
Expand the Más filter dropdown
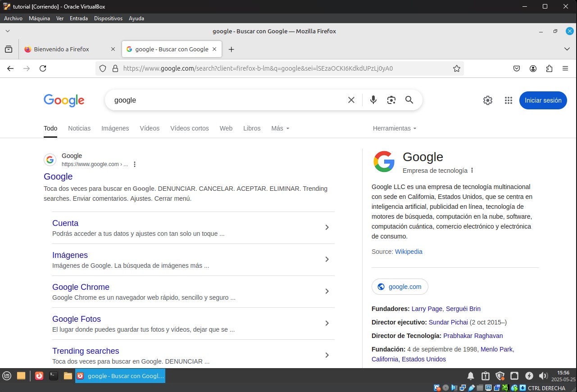coord(280,128)
